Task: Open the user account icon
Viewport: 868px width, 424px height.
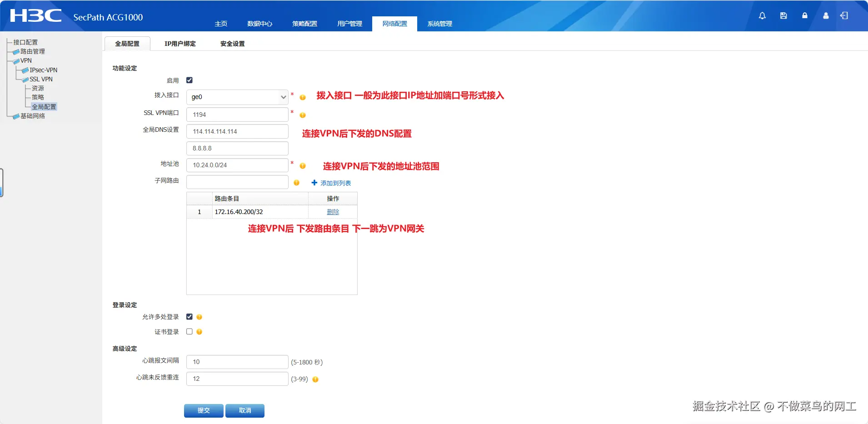Action: (x=826, y=15)
